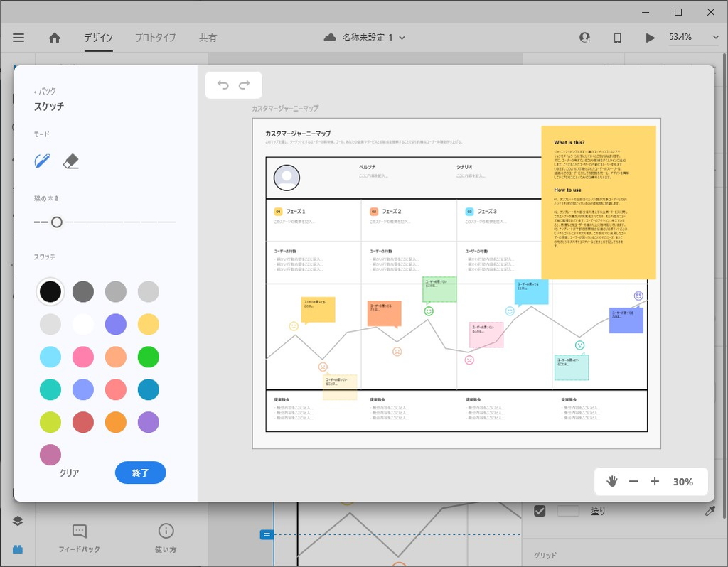
Task: Redo the sketch stroke
Action: (x=245, y=85)
